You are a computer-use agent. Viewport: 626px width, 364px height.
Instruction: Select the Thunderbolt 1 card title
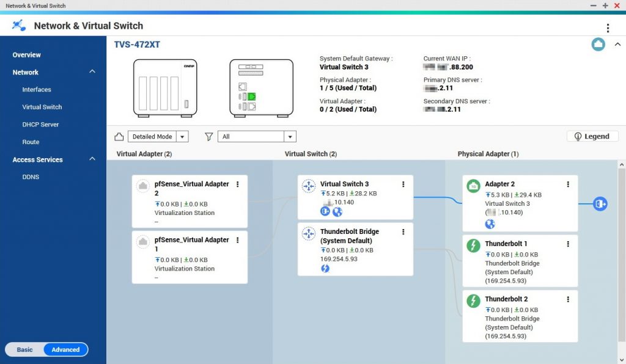[x=506, y=244]
